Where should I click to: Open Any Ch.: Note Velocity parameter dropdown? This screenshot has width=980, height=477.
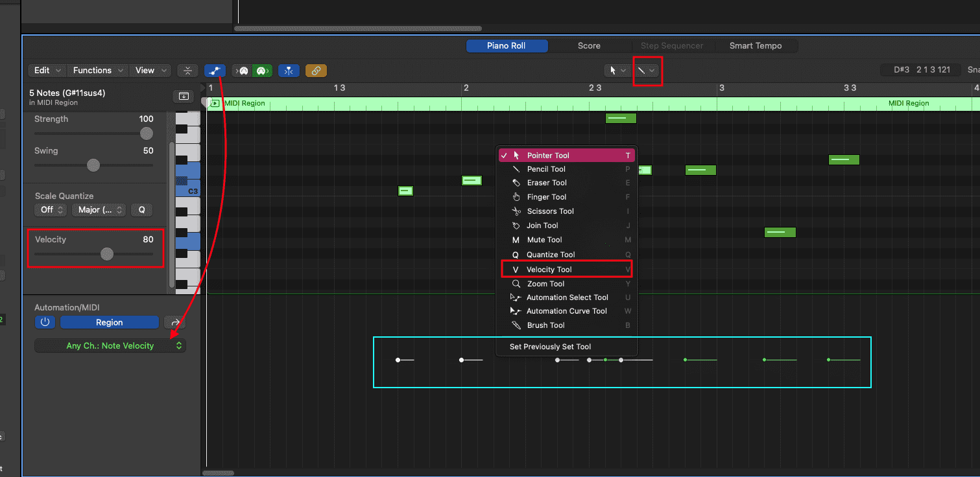110,346
